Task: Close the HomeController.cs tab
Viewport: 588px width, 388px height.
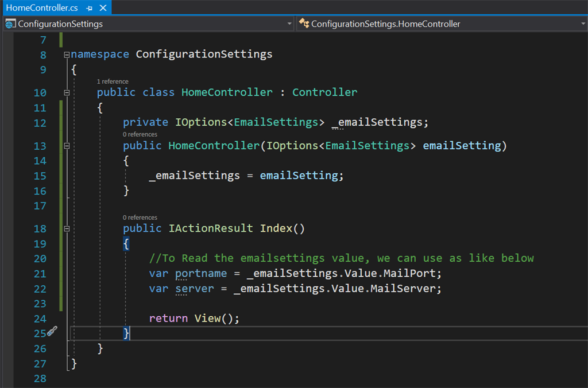Action: pos(103,8)
